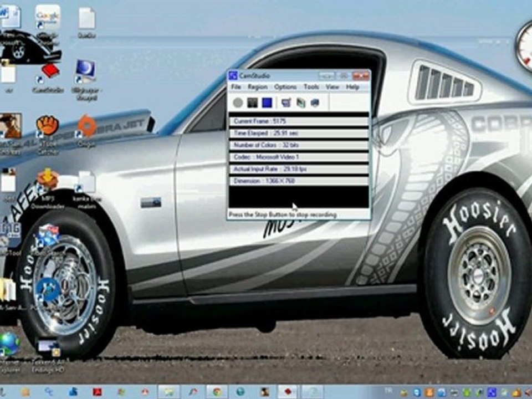Select the MP3 Downloader desktop shortcut
The height and width of the screenshot is (399, 532).
[48, 188]
